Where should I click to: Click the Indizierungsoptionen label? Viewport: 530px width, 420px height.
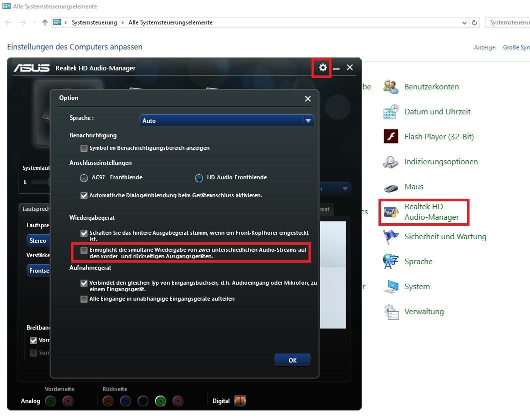pos(441,162)
